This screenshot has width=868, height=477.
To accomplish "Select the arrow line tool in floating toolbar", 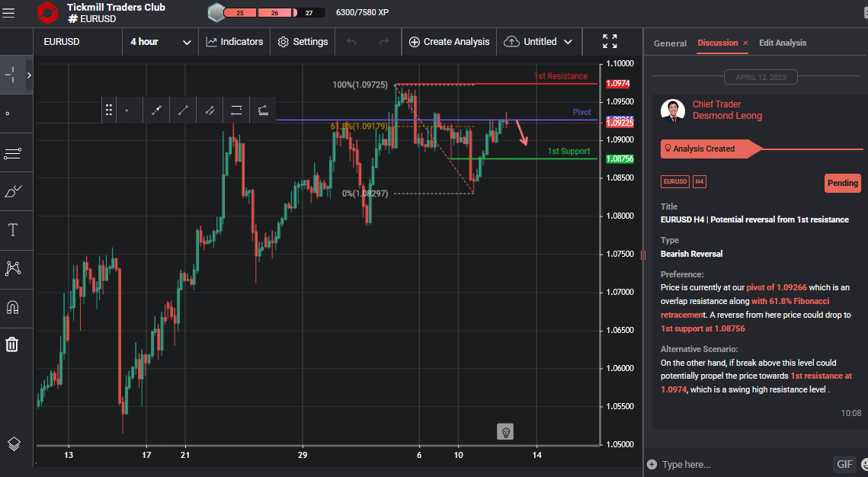I will [x=156, y=110].
